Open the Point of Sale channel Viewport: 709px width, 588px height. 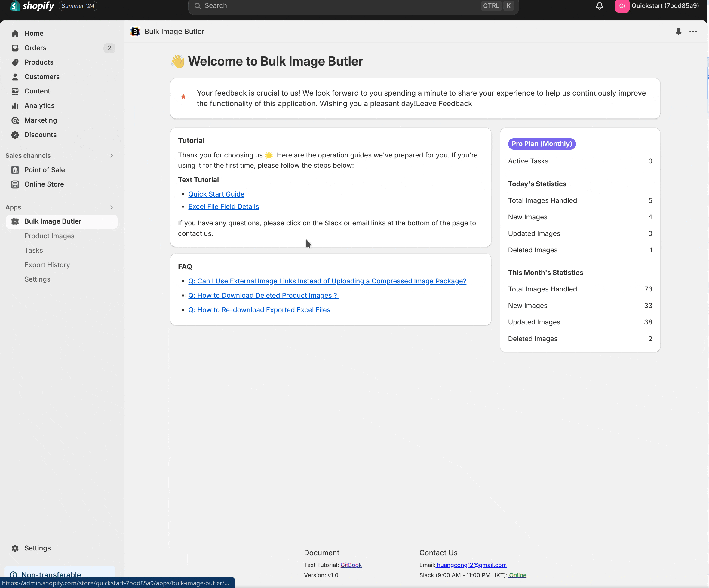[x=44, y=170]
